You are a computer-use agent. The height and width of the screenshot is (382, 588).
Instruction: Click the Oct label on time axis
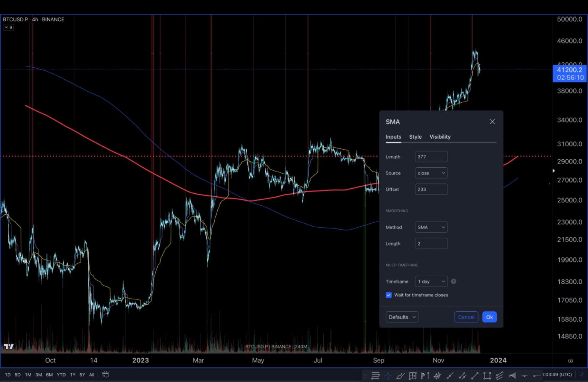(50, 360)
